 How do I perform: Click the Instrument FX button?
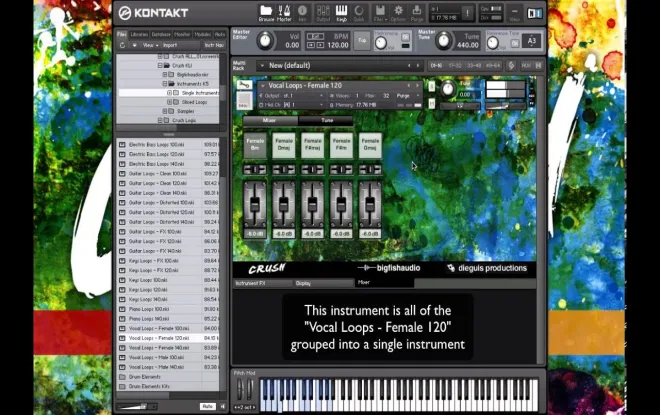[263, 283]
